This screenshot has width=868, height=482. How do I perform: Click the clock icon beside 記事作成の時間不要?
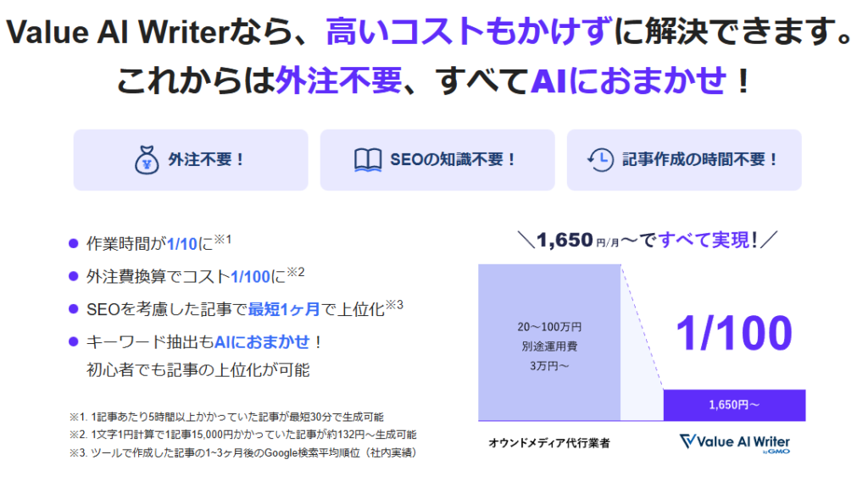coord(600,160)
